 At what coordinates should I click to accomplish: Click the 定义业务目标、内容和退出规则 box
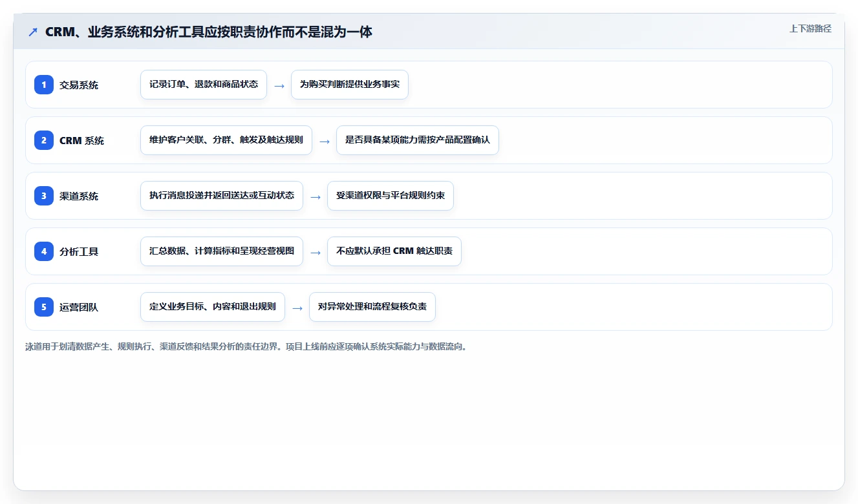(x=213, y=307)
